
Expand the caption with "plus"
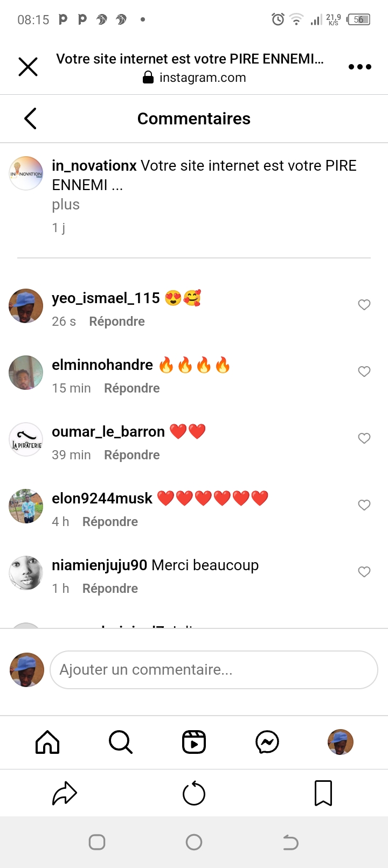66,205
